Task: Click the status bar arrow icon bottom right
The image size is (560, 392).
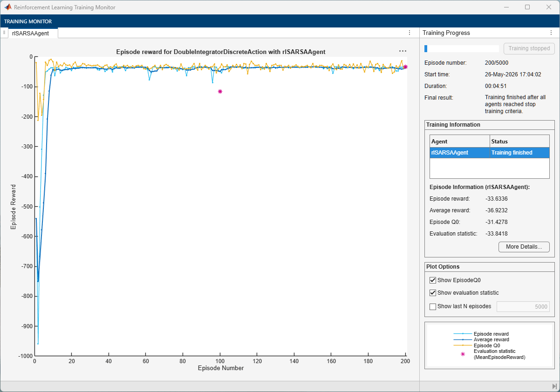Action: 554,386
